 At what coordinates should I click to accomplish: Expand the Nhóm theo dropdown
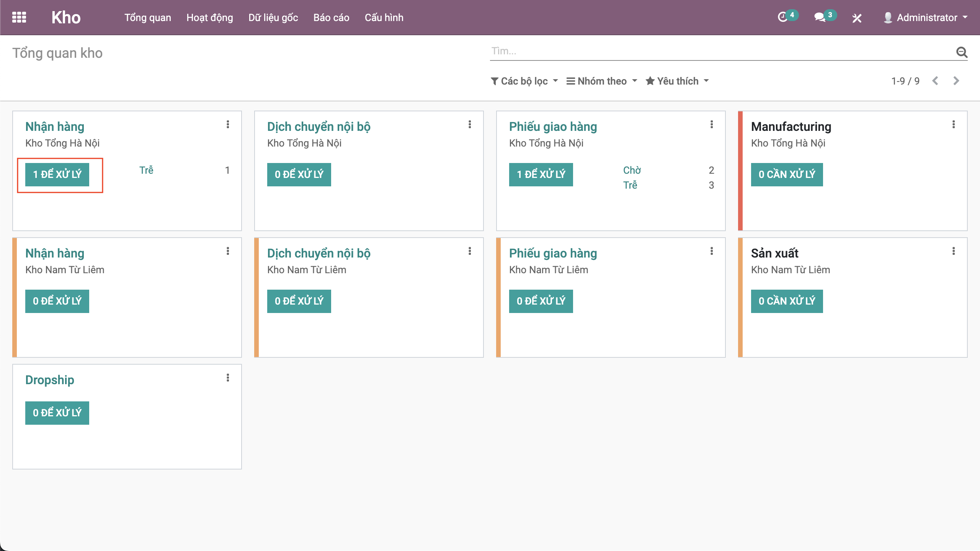(x=602, y=81)
